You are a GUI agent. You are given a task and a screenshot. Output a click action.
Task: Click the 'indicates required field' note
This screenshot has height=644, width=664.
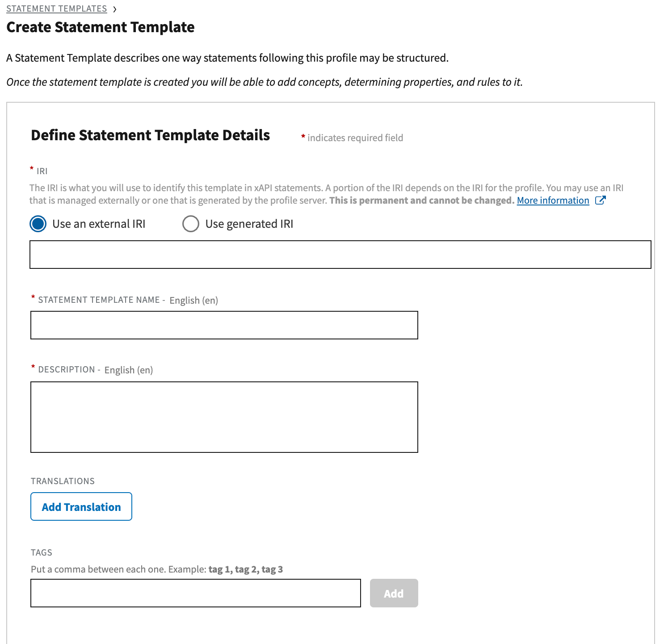[355, 138]
